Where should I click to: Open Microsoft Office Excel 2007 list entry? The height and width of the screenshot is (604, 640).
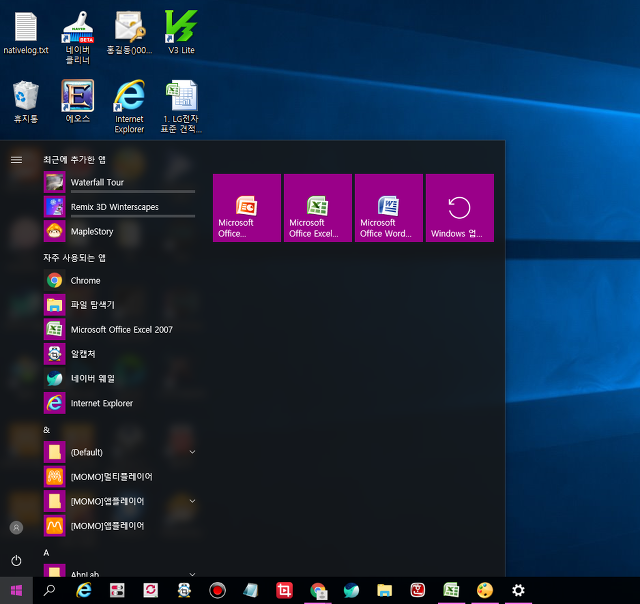pos(120,329)
